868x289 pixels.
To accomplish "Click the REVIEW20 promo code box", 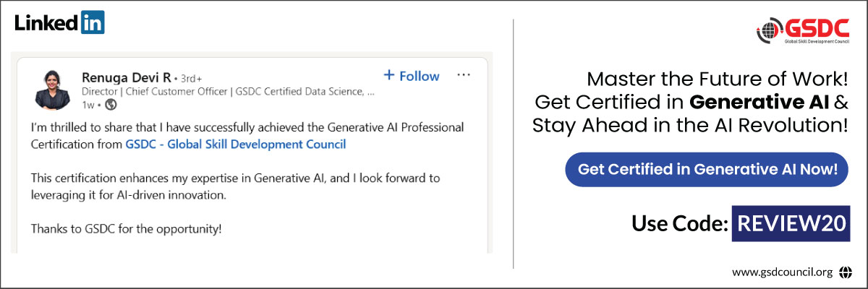I will [x=790, y=223].
